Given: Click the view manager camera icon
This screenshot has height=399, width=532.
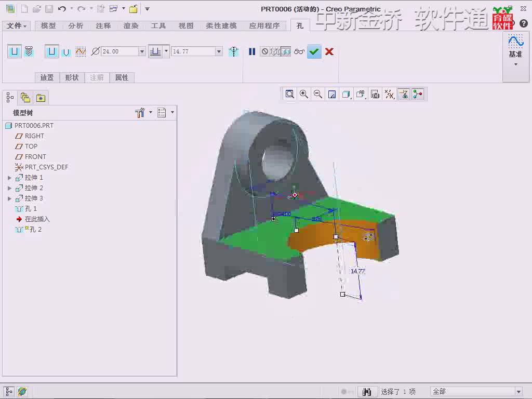Looking at the screenshot, I should [375, 95].
